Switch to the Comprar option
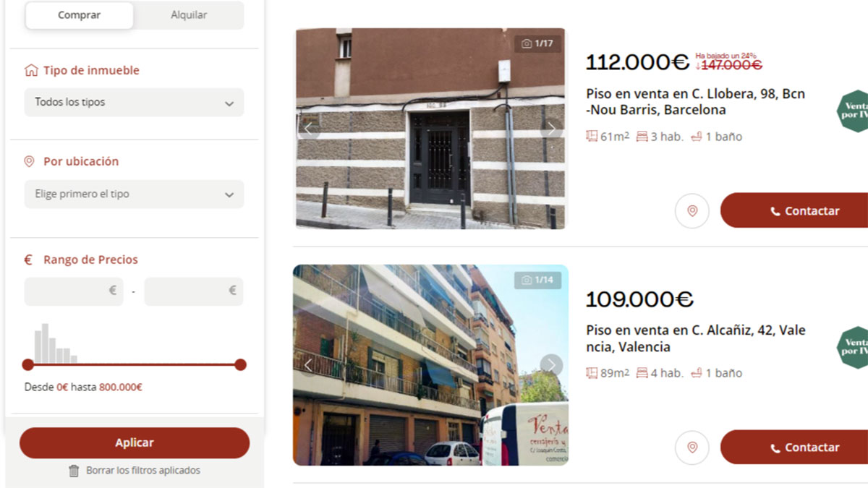Viewport: 868px width, 488px height. pos(80,15)
